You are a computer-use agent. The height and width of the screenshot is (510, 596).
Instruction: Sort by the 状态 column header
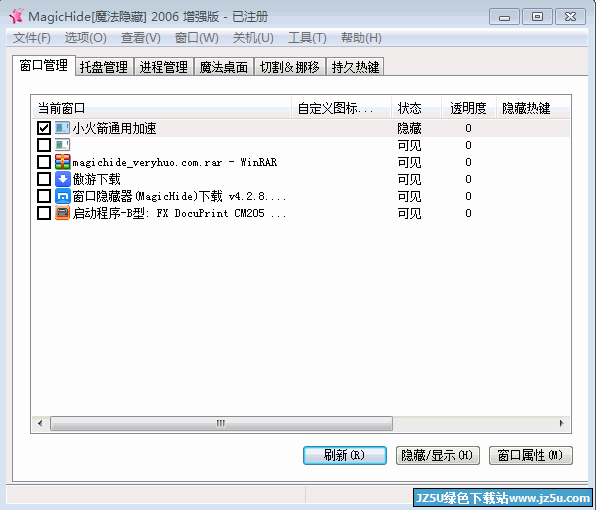[x=416, y=108]
